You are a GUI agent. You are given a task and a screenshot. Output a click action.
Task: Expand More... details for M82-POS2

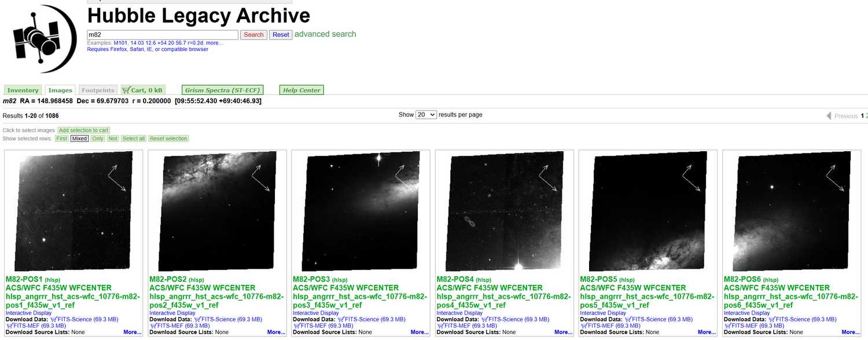click(x=276, y=332)
